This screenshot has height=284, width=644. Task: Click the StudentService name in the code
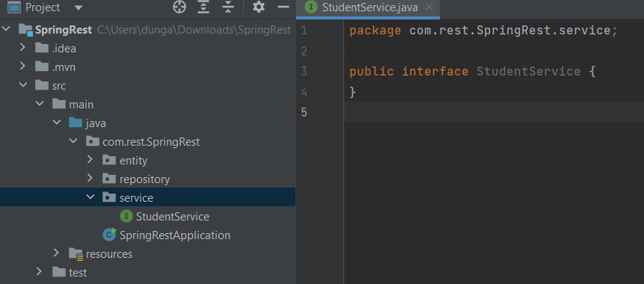529,72
